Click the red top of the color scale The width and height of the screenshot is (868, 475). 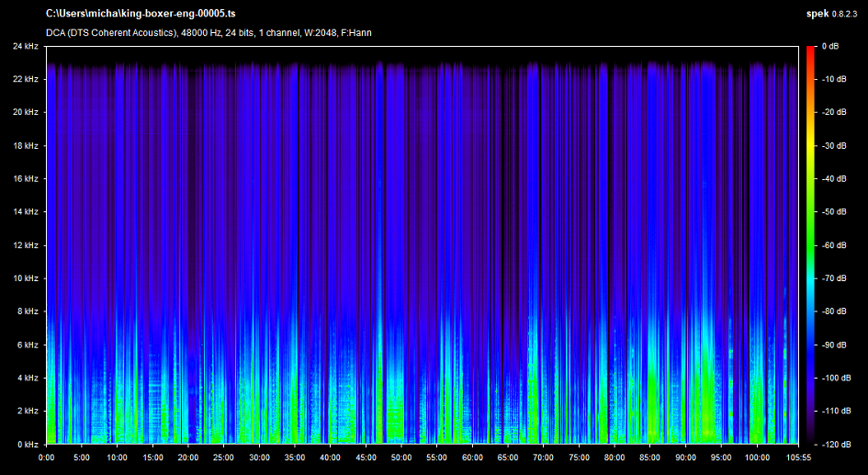809,50
